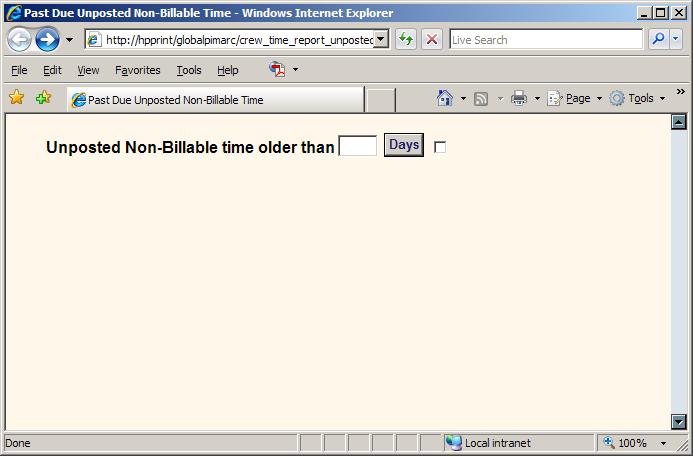Click the Print icon in command bar
693x456 pixels.
click(518, 98)
